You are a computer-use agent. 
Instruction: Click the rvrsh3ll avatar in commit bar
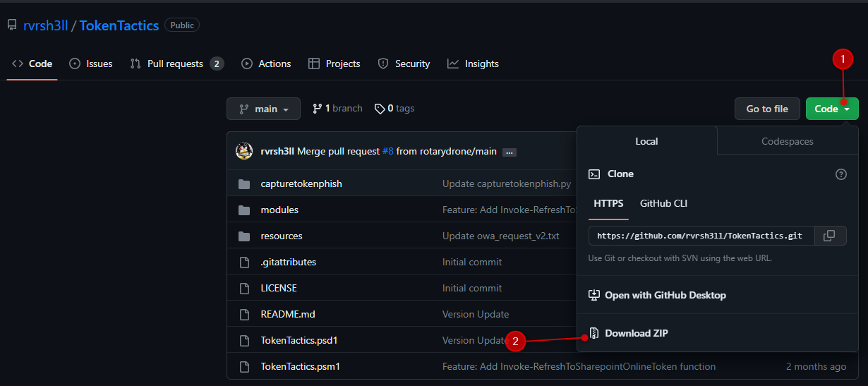point(244,151)
